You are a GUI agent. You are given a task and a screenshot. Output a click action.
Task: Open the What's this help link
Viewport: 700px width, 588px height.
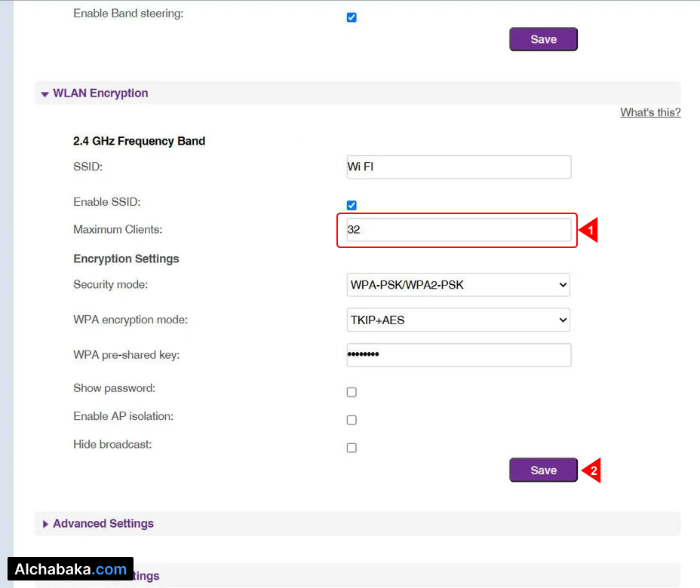649,112
